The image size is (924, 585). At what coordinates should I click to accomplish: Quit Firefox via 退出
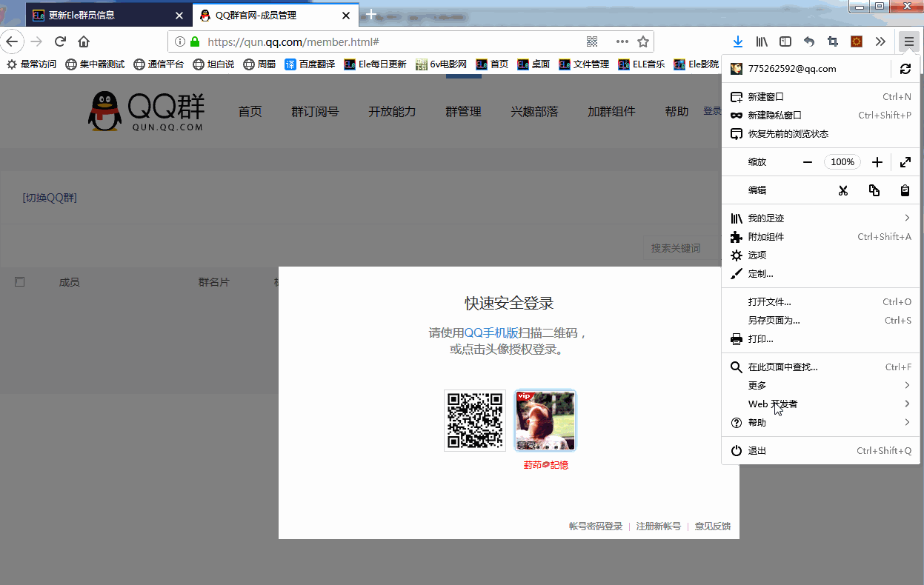click(x=820, y=451)
